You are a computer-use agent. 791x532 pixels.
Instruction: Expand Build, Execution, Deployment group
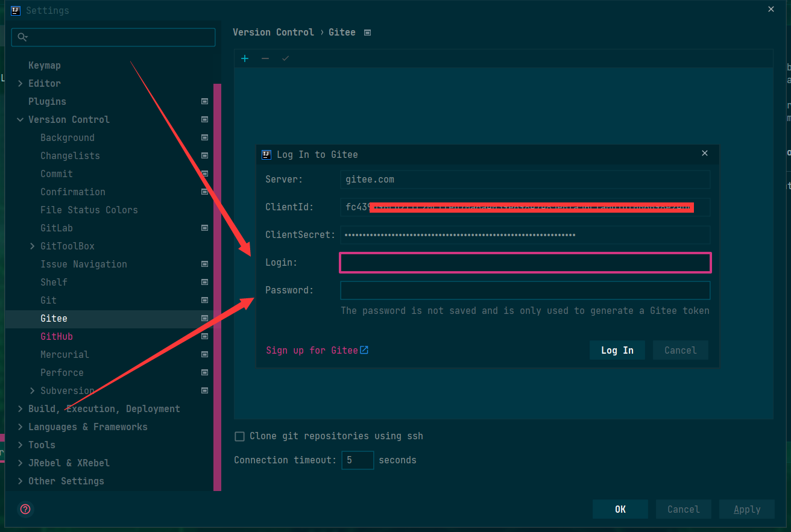click(20, 408)
